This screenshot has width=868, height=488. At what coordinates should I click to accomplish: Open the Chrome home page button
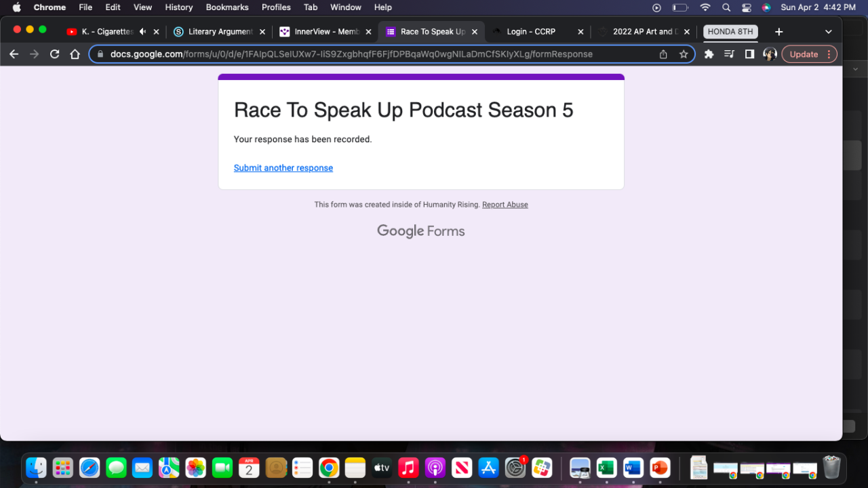click(x=75, y=54)
